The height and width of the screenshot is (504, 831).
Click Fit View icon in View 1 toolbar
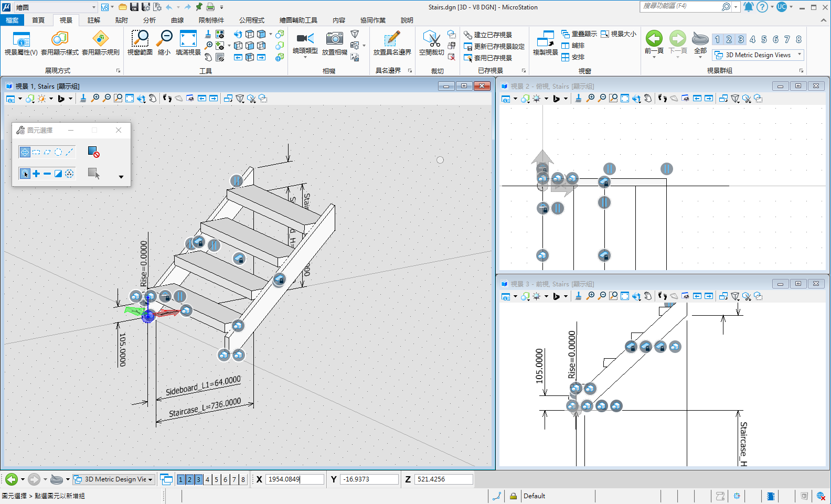130,99
